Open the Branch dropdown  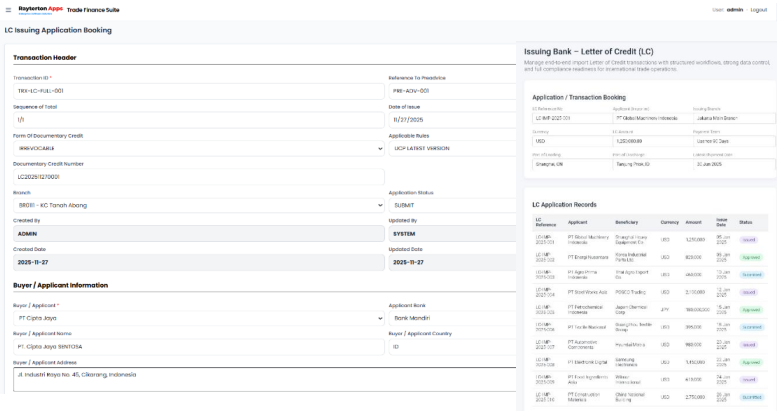pos(199,205)
